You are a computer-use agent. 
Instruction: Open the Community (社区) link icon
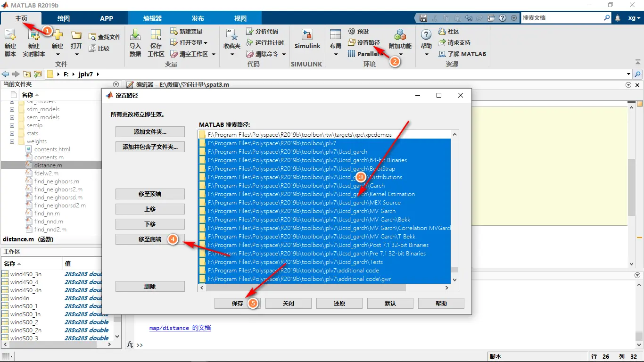coord(442,31)
